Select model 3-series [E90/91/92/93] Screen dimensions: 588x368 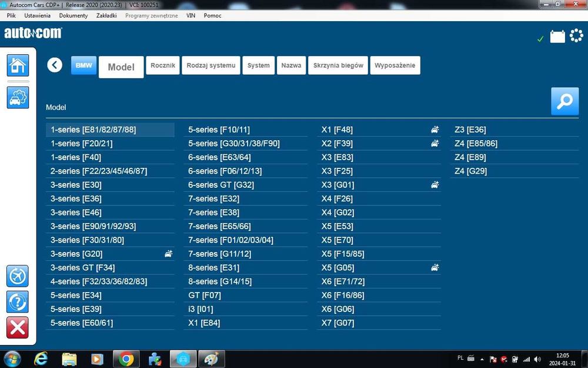(111, 226)
